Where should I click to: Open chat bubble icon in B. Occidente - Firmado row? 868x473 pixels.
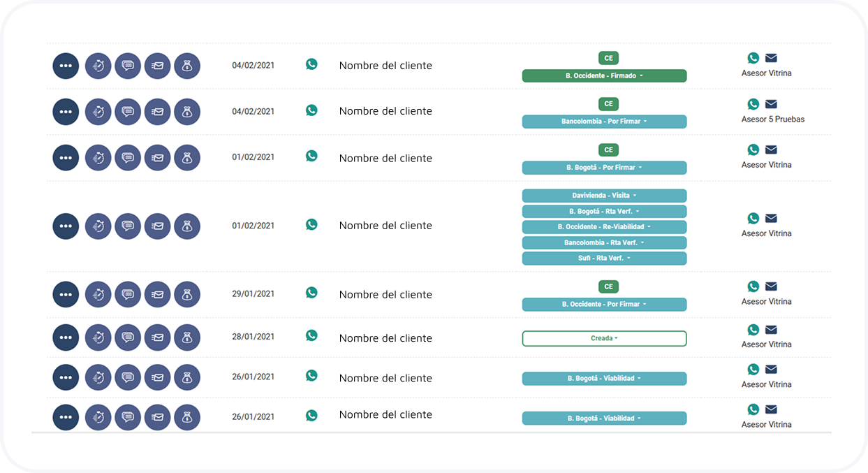point(128,66)
